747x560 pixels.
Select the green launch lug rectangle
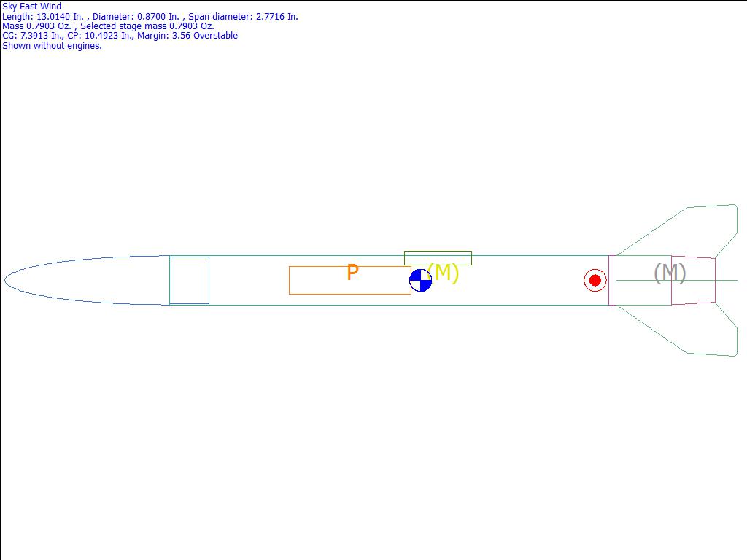tap(438, 258)
